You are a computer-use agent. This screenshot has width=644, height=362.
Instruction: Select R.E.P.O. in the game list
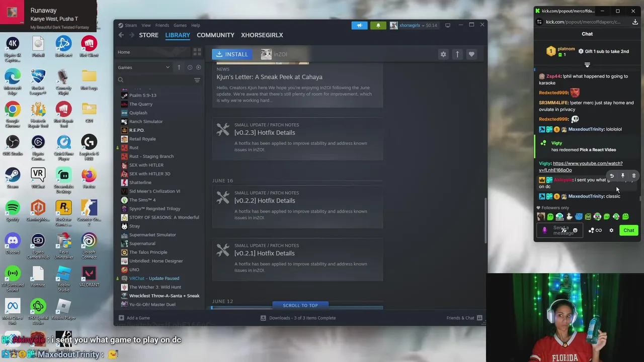coord(137,130)
